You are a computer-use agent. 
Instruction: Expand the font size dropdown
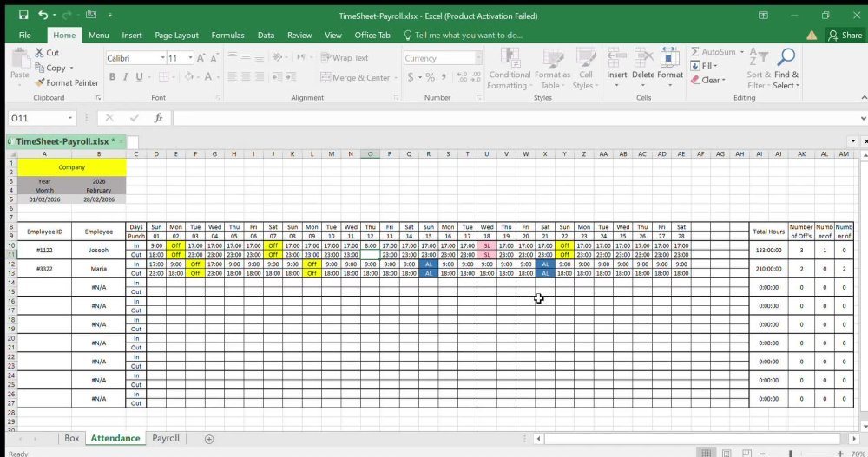(190, 58)
